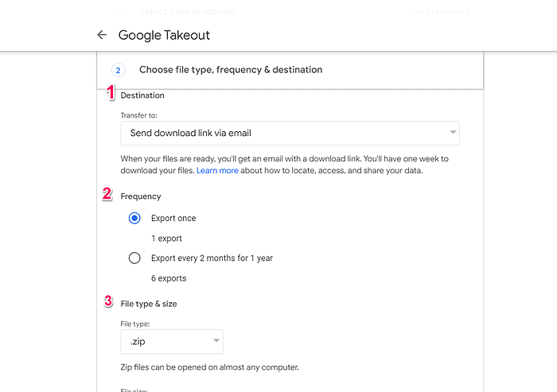
Task: Click Send download link via email box
Action: tap(290, 133)
